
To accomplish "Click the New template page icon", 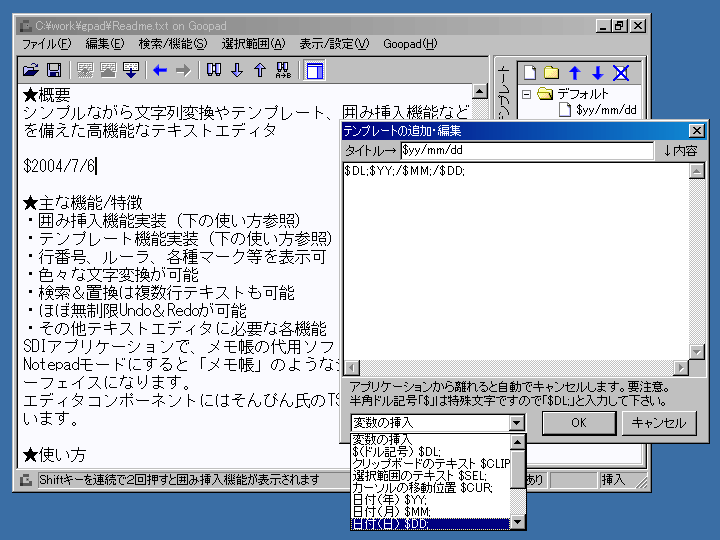I will tap(530, 73).
